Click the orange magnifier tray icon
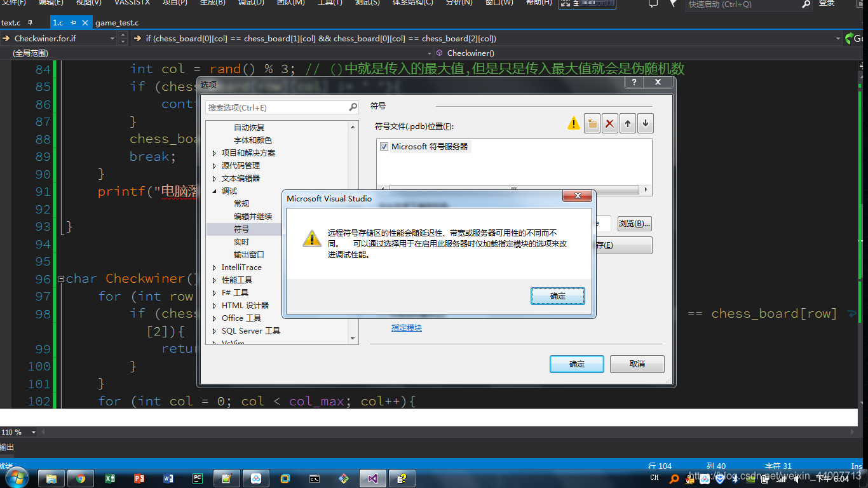The image size is (868, 488). [675, 478]
